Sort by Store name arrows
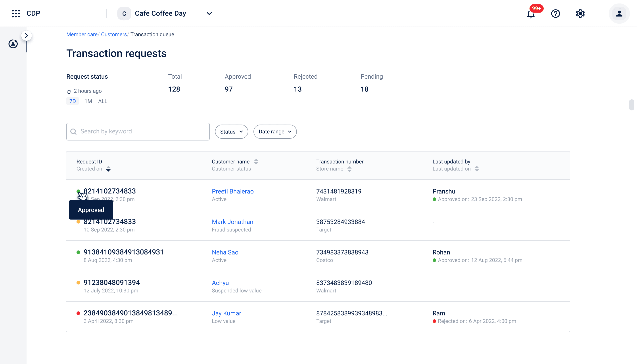This screenshot has height=364, width=637. click(x=349, y=169)
